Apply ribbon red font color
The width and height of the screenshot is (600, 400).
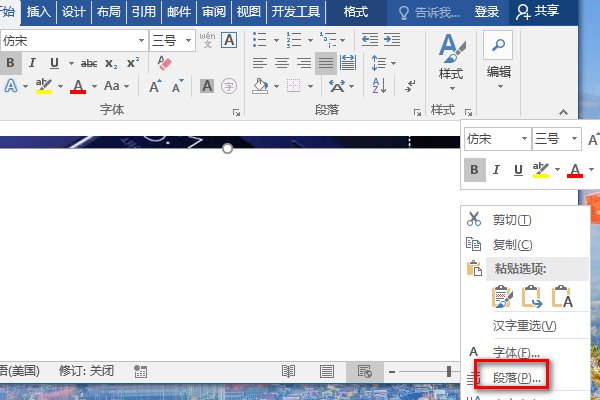coord(78,87)
